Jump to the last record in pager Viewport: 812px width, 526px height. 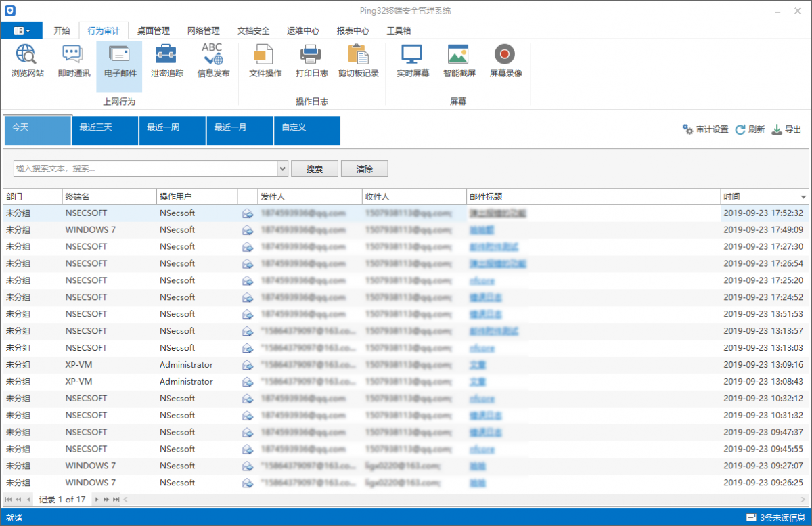coord(116,500)
